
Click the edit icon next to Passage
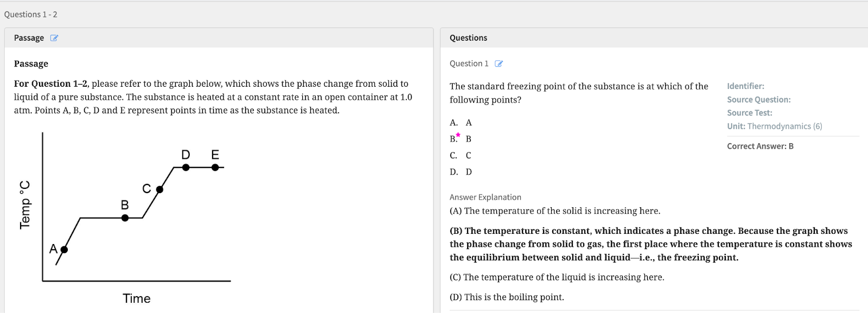point(54,38)
